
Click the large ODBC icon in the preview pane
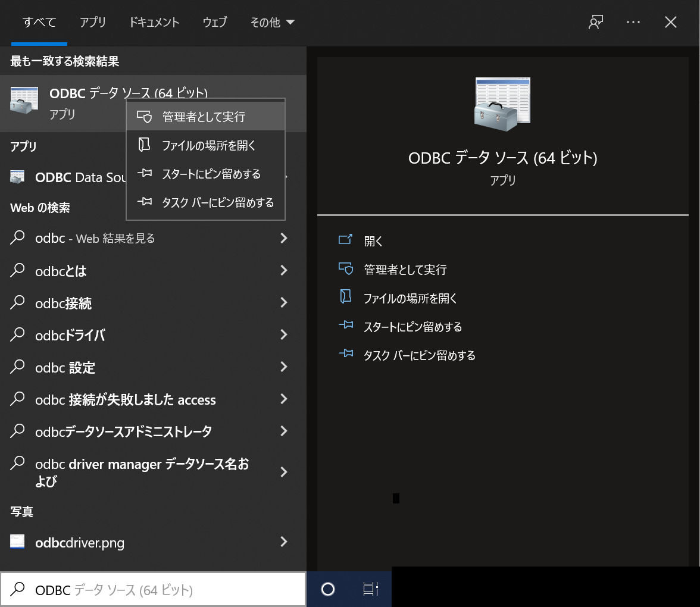point(502,105)
